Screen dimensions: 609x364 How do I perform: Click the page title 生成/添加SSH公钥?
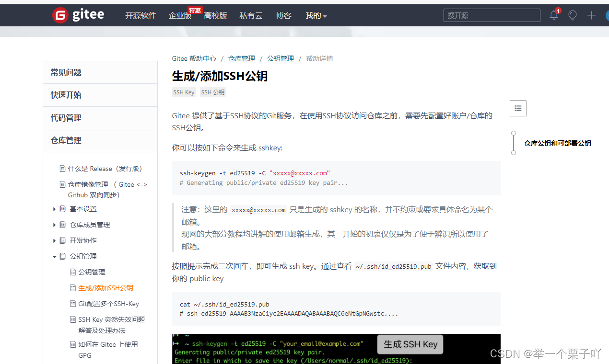tap(220, 76)
